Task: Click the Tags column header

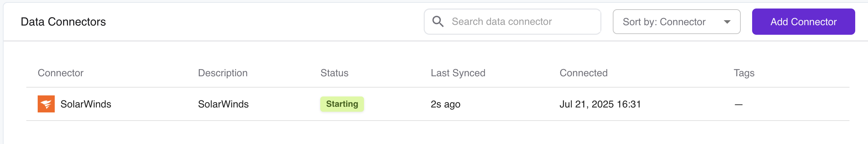Action: point(744,73)
